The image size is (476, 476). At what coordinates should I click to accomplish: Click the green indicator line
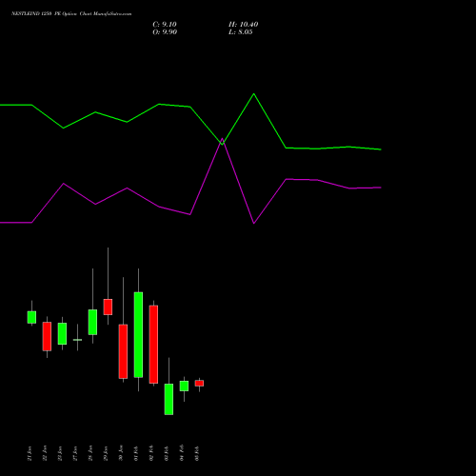tap(190, 107)
